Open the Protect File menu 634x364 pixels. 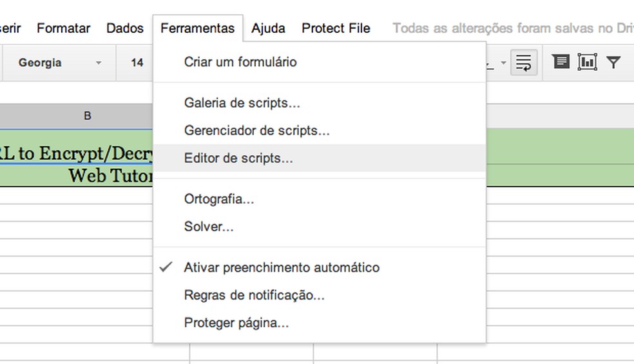336,28
